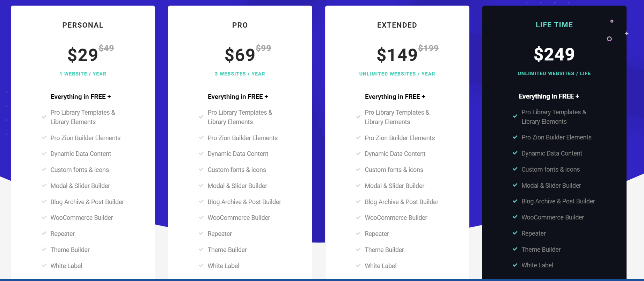Select the Dynamic Data Content checkmark under Pro

tap(201, 153)
